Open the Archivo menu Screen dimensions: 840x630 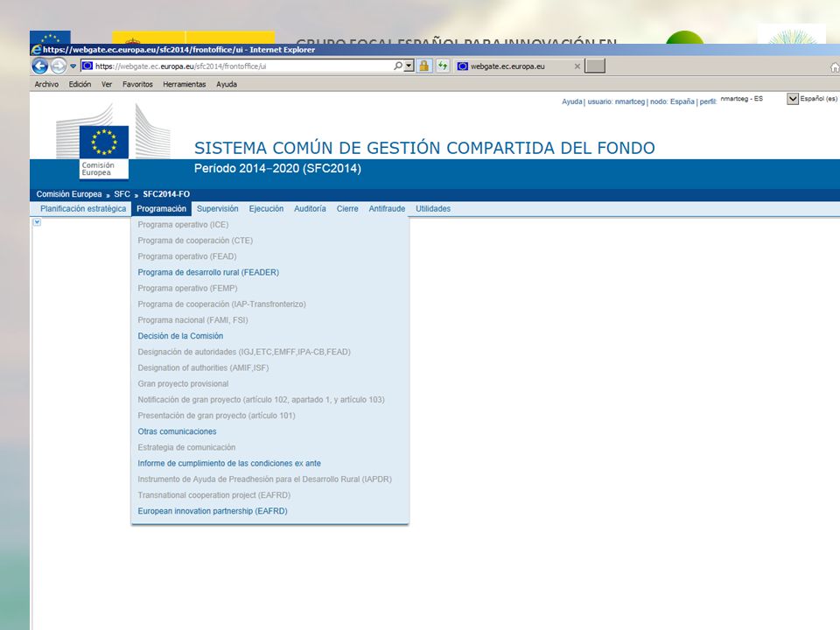pos(46,84)
